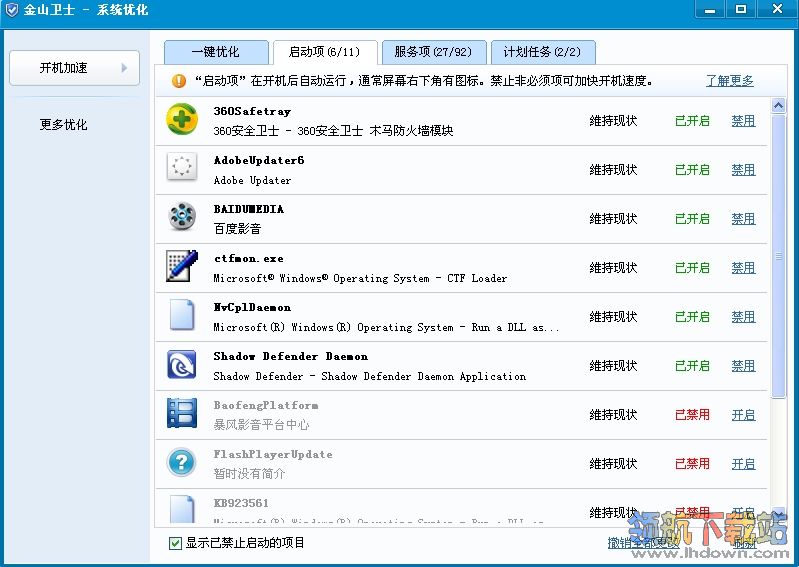Click the AdobeUpdater6 icon
Image resolution: width=799 pixels, height=567 pixels.
pyautogui.click(x=182, y=167)
